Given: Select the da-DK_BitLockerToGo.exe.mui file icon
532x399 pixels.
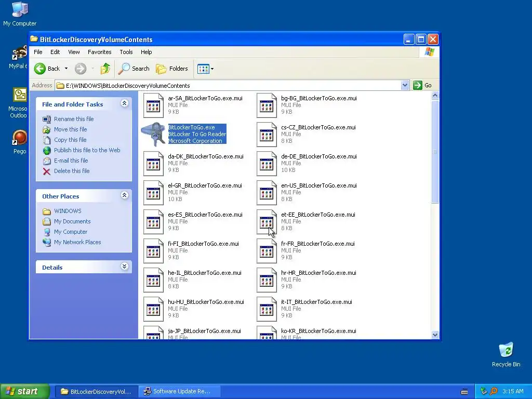Looking at the screenshot, I should point(153,164).
